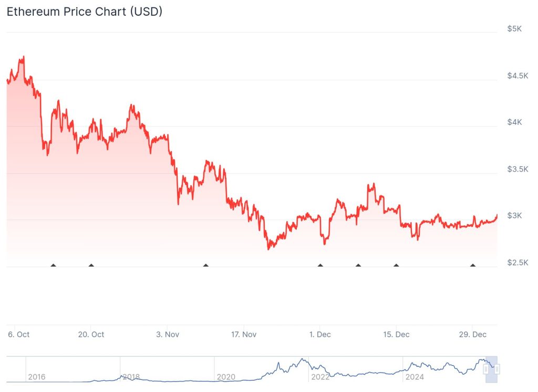This screenshot has width=538, height=392.
Task: Click the diamond marker above 15. Dec
Action: coord(396,266)
